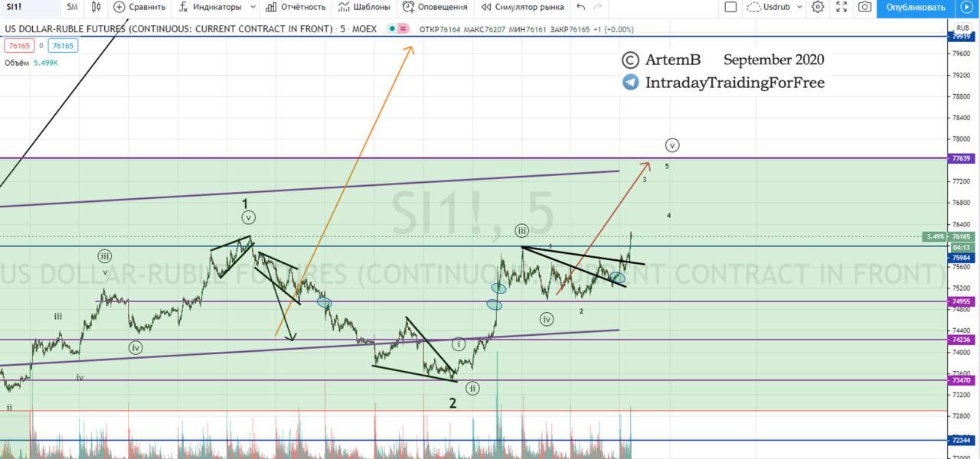Click the Опубликовать publish button
The image size is (980, 459).
(916, 7)
